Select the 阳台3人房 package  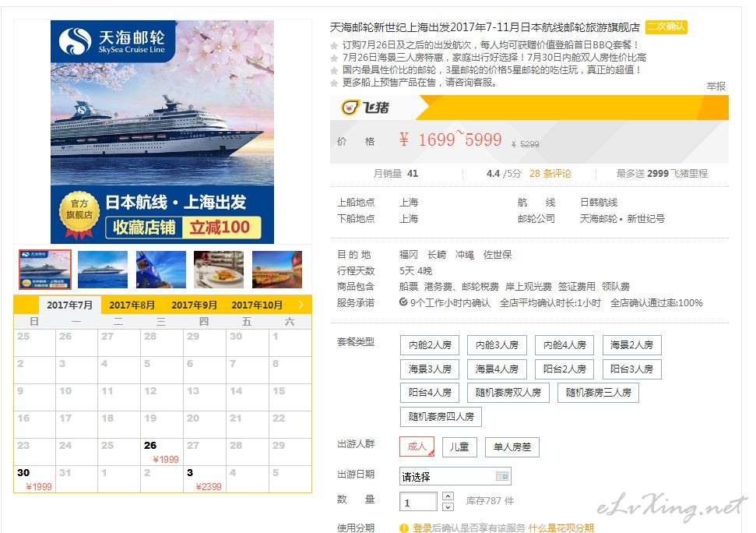coord(631,369)
